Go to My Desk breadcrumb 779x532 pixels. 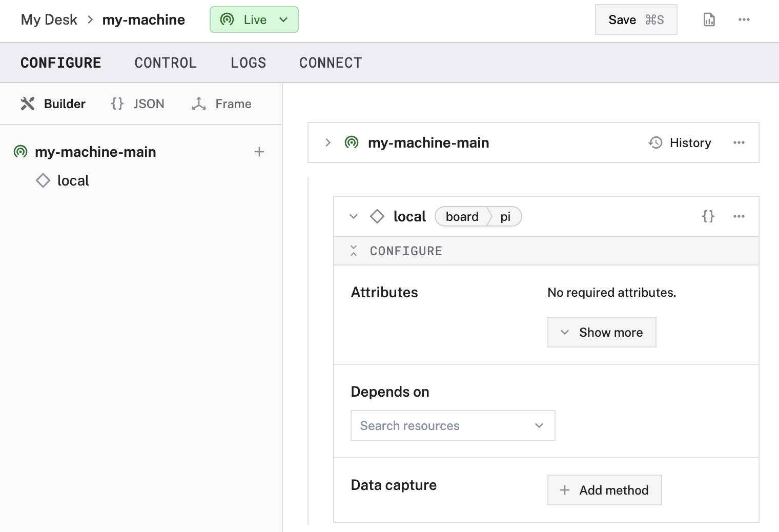point(49,19)
